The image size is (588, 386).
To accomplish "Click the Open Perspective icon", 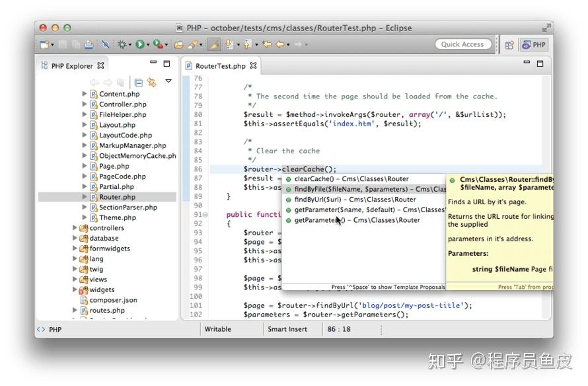I will point(509,45).
